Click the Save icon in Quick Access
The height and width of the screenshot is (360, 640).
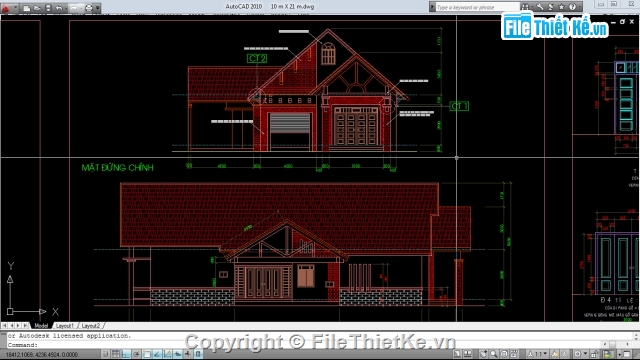pos(48,8)
